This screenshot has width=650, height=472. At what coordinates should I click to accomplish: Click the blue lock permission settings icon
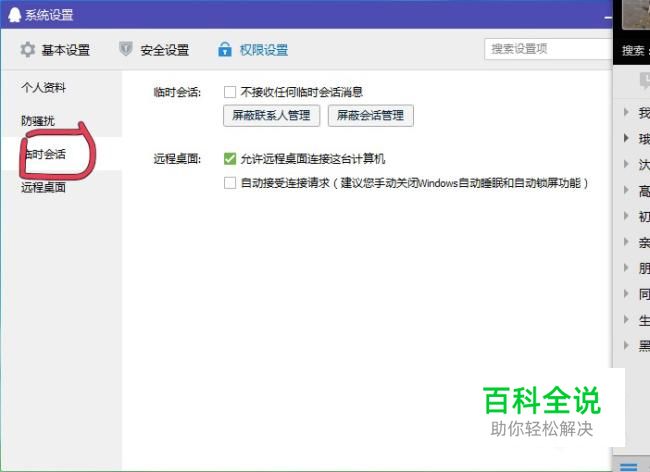[225, 49]
